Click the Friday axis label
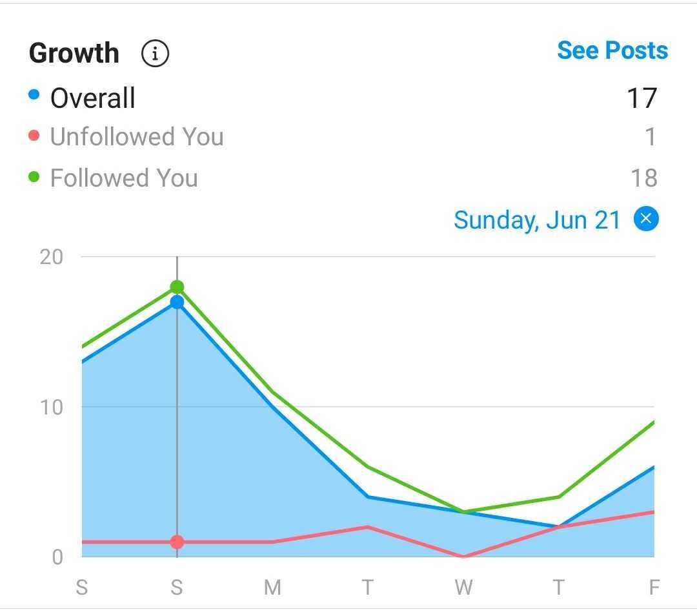 pyautogui.click(x=654, y=587)
